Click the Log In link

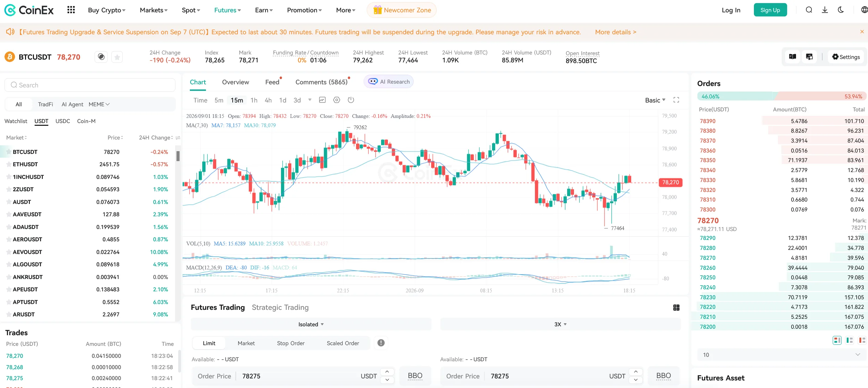731,10
